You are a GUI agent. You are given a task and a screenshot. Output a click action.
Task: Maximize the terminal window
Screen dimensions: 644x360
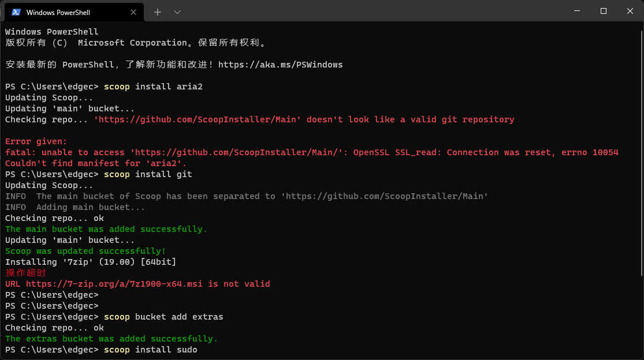point(604,11)
